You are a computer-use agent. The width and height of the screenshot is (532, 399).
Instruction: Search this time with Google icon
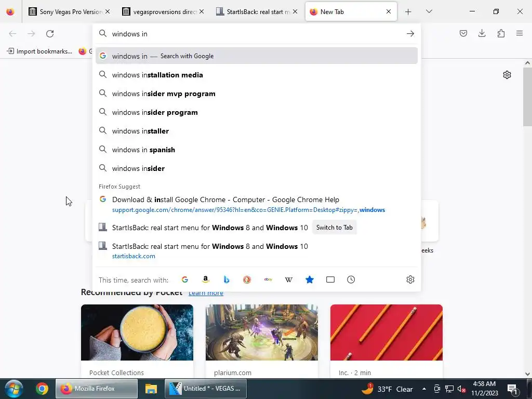185,280
